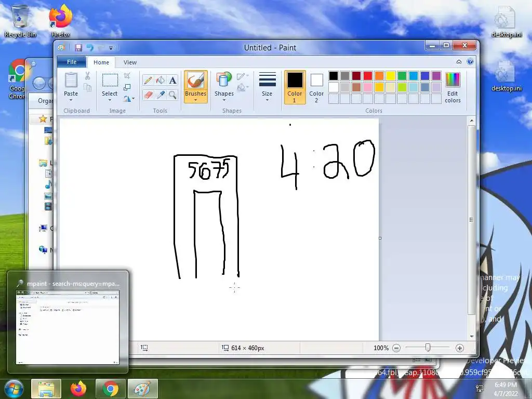Expand the Shapes dropdown arrow

(224, 100)
